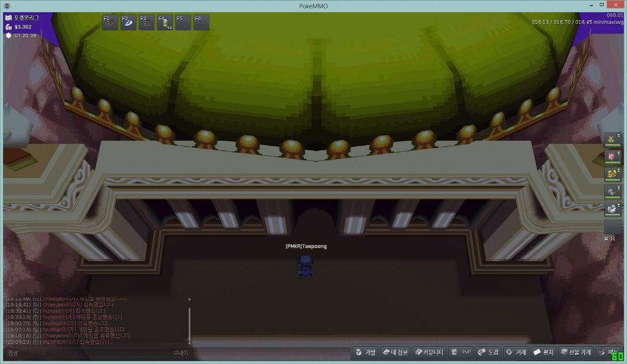Open the 편지 mail window
This screenshot has height=364, width=627.
[543, 352]
